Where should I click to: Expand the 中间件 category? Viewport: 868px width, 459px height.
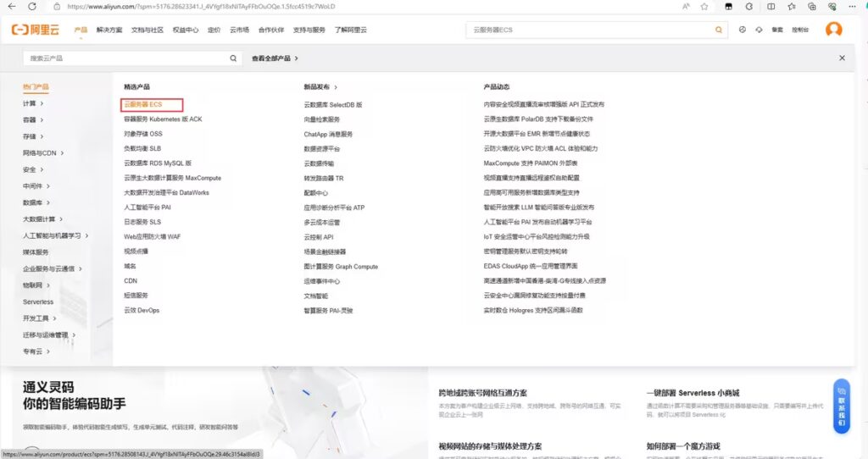[36, 186]
